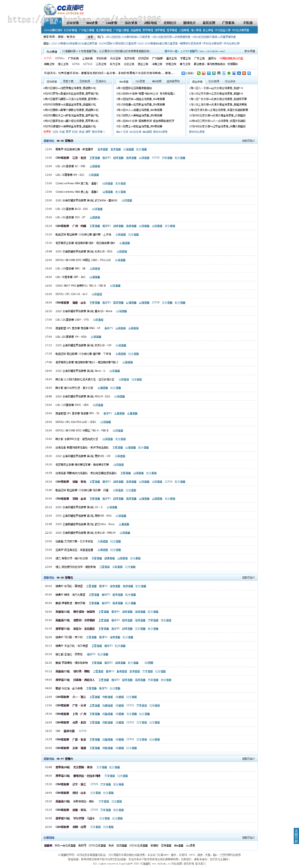The image size is (299, 868).
Task: Open the CCTV5+ channel link
Action: tap(60, 58)
